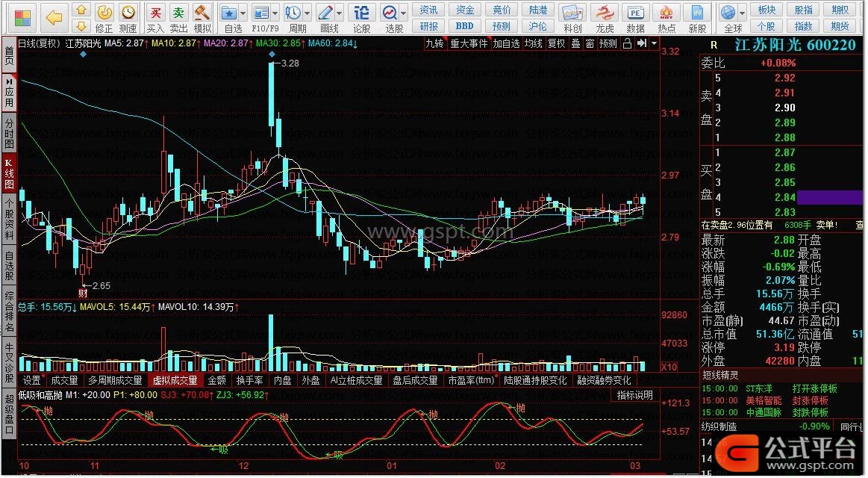Open the 热点 HOT flame icon
868x478 pixels.
coord(666,12)
